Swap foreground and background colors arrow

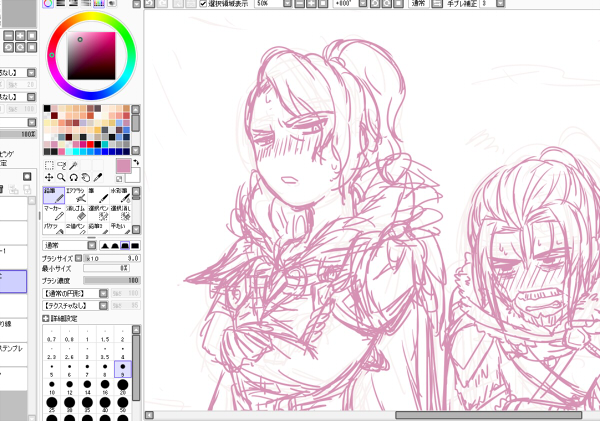click(136, 162)
